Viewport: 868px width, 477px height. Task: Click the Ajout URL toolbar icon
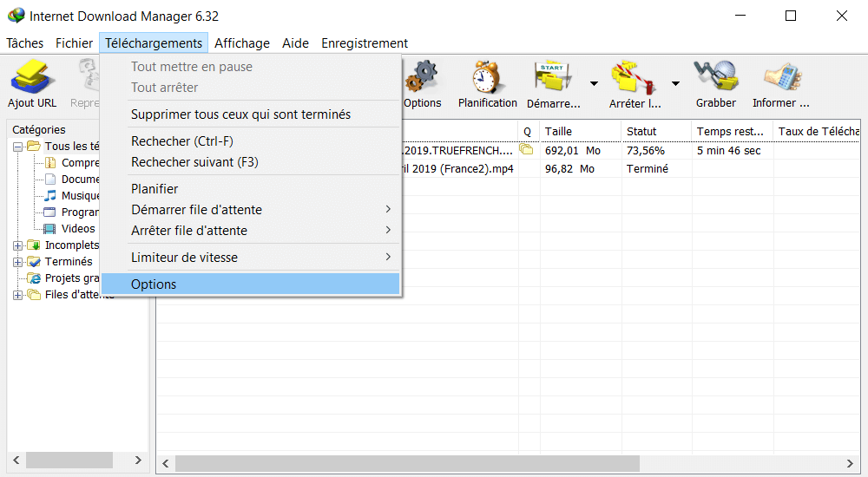tap(33, 76)
